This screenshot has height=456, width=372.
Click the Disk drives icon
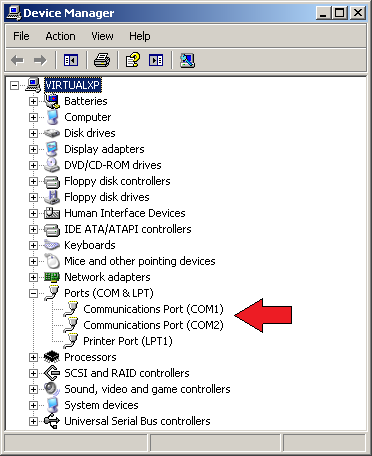pos(52,133)
